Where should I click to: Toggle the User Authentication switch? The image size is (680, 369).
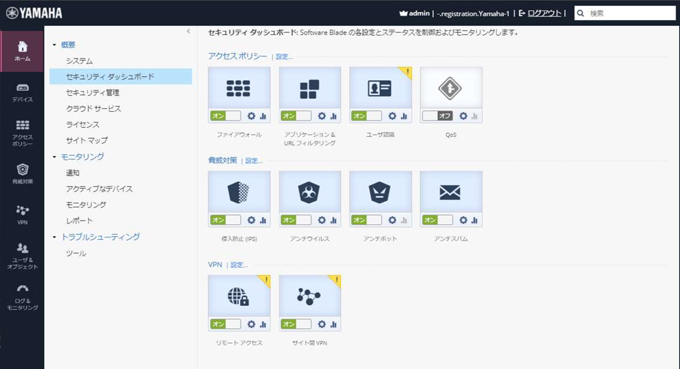[366, 116]
